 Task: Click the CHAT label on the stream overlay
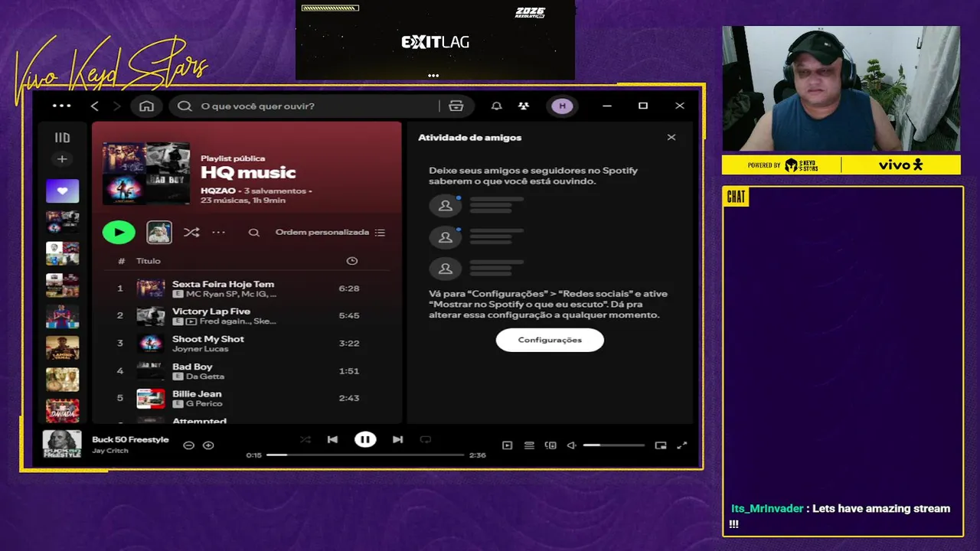pyautogui.click(x=736, y=197)
